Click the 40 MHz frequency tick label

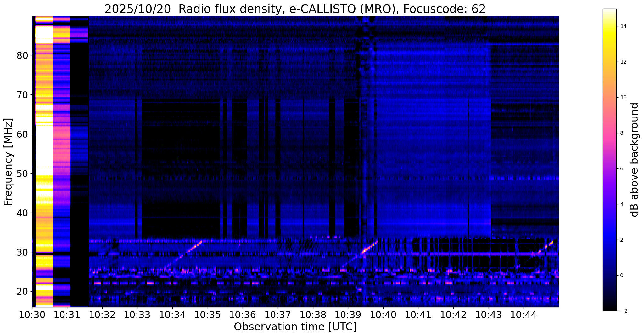(22, 213)
